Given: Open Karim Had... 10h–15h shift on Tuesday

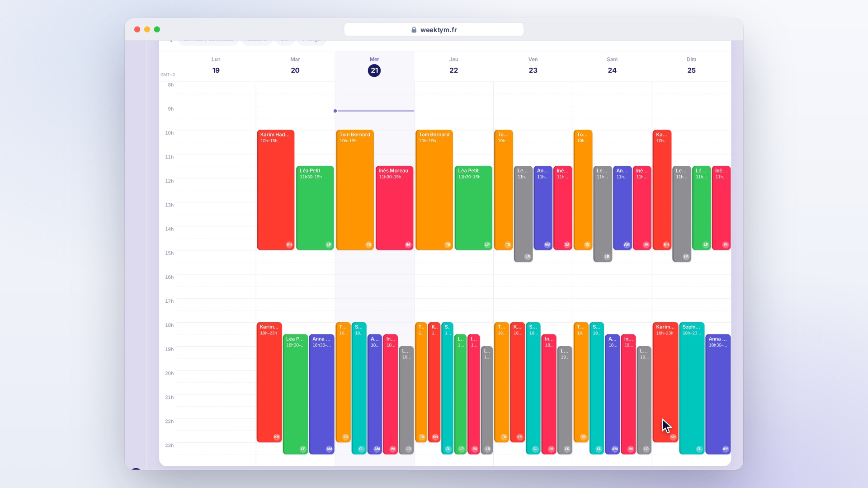Looking at the screenshot, I should coord(276,190).
